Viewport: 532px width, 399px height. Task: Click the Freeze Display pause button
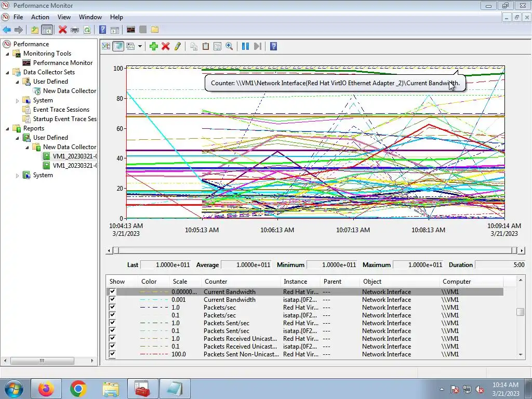245,46
